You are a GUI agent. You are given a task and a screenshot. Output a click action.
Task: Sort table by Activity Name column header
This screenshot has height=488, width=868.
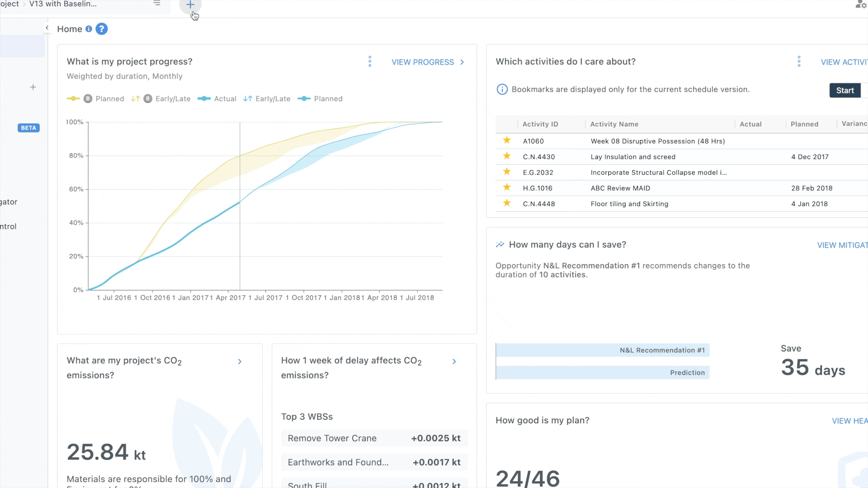tap(614, 124)
